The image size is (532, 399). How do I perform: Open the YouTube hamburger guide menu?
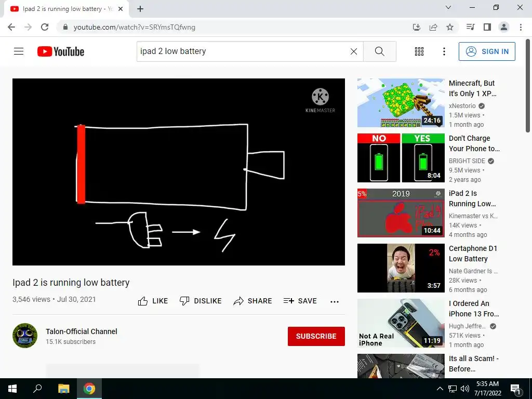pos(19,51)
